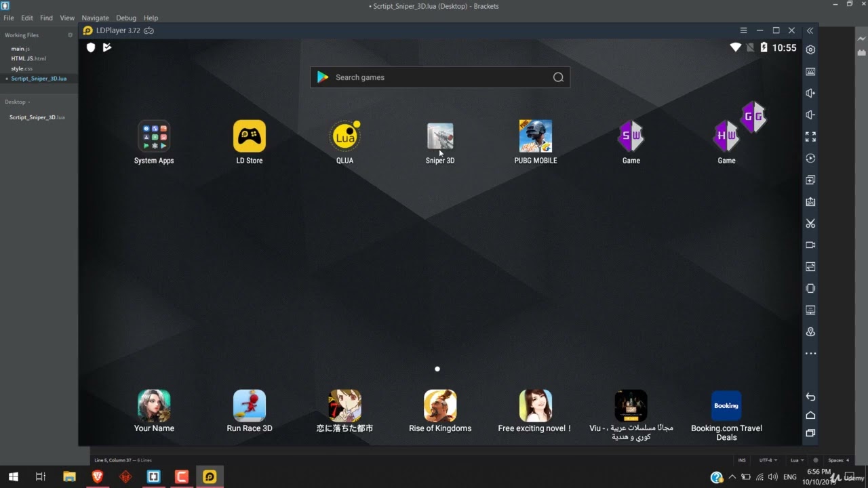Enter fullscreen with the expand arrows icon
Viewport: 868px width, 488px height.
pyautogui.click(x=810, y=136)
